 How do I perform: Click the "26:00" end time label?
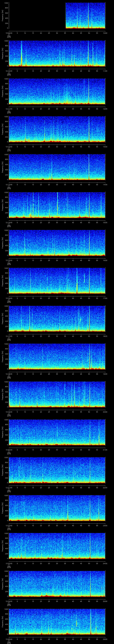tap(105, 639)
